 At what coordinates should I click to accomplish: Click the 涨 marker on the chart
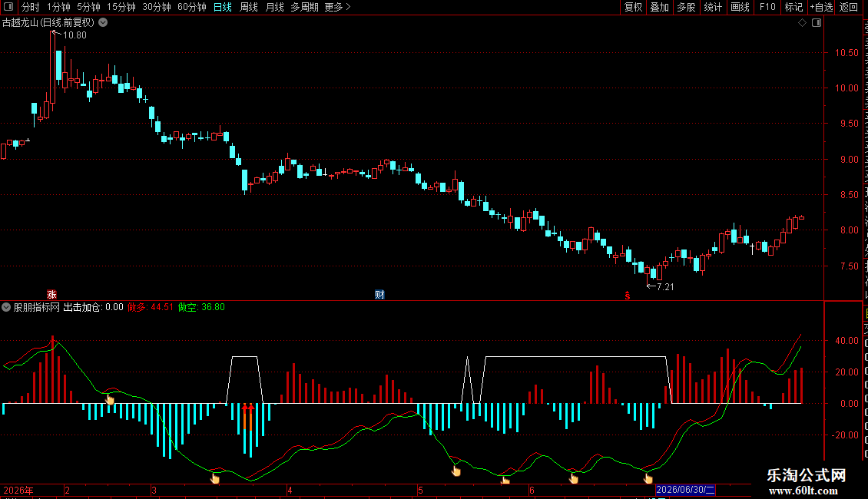click(x=51, y=295)
